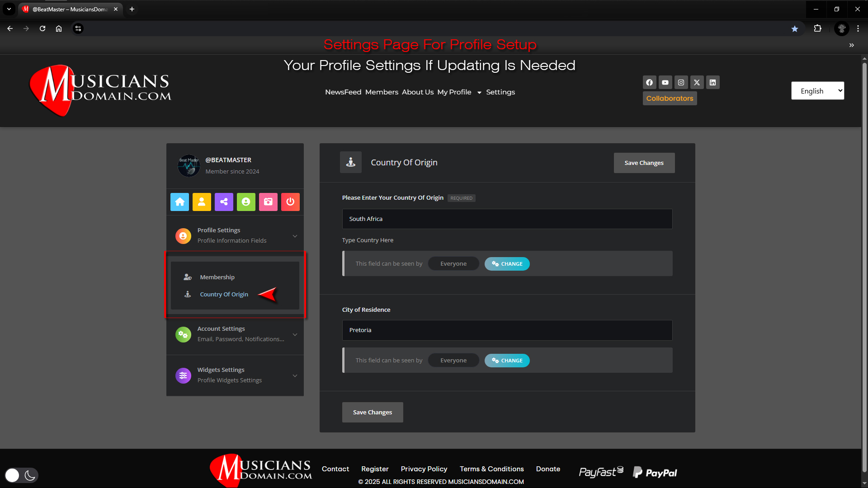Open the English language dropdown
This screenshot has height=488, width=868.
coord(817,91)
